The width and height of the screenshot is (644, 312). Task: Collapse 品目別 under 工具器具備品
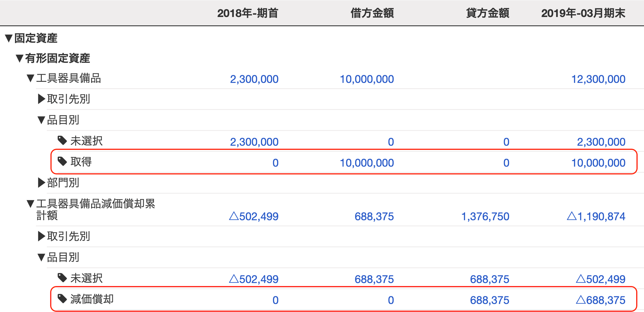pyautogui.click(x=41, y=120)
